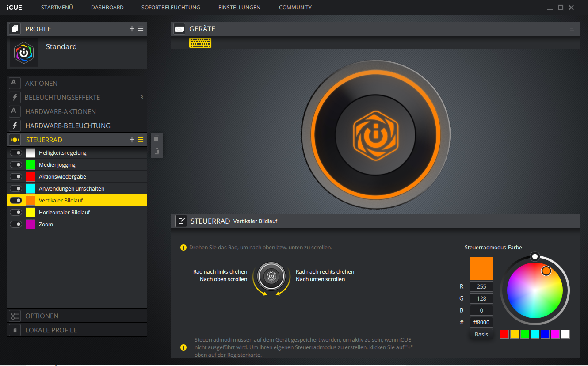The height and width of the screenshot is (366, 588).
Task: Click the Optionen section icon
Action: click(15, 316)
